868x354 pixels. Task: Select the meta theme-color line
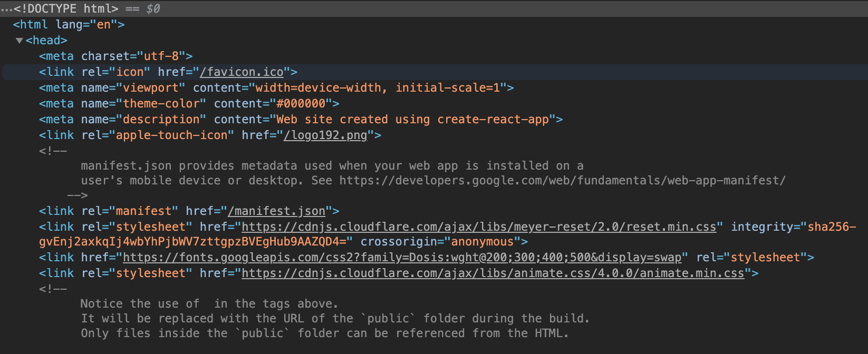pos(189,104)
